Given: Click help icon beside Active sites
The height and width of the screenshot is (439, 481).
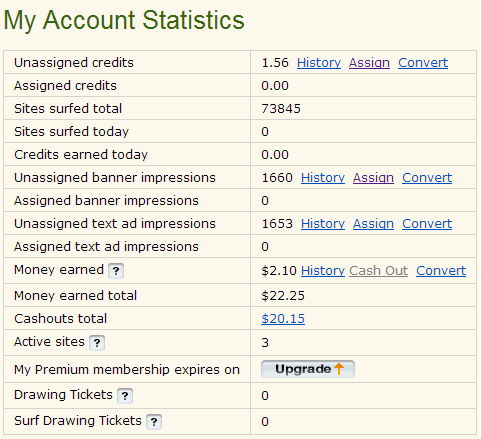Looking at the screenshot, I should [x=97, y=343].
